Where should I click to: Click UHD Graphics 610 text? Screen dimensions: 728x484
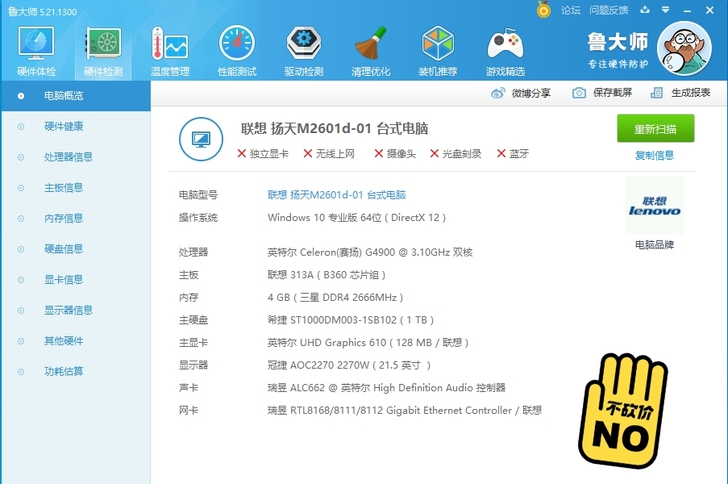point(368,343)
